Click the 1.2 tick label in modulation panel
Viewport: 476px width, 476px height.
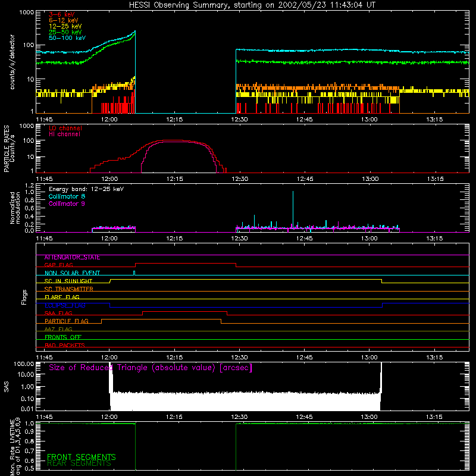(x=30, y=186)
